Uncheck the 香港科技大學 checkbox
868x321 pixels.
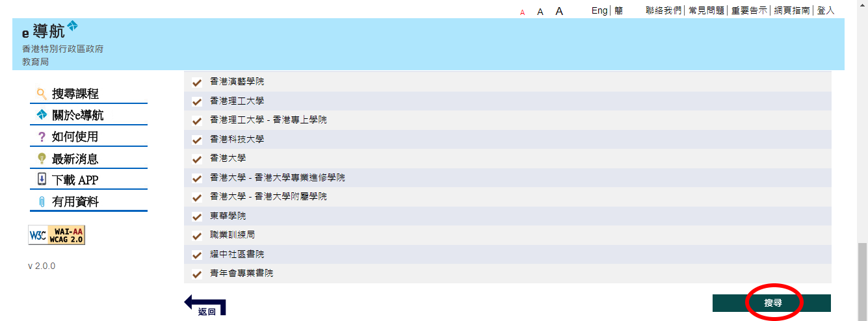point(197,140)
